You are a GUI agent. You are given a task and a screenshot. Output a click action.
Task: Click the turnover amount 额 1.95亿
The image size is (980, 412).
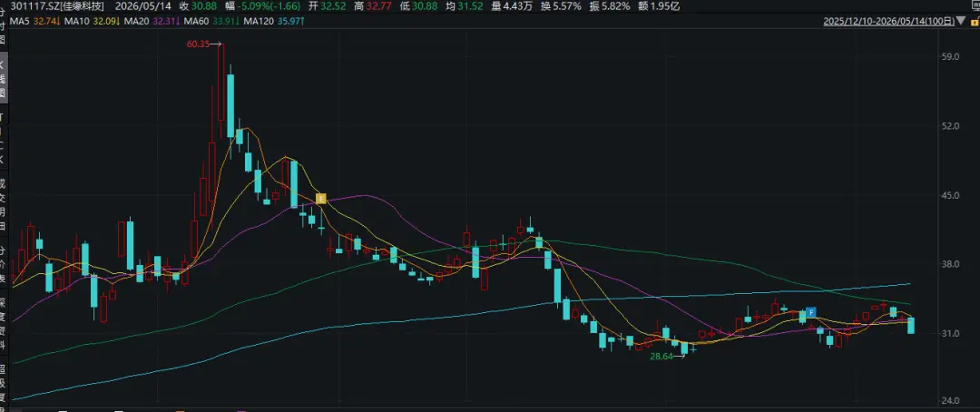tap(660, 7)
